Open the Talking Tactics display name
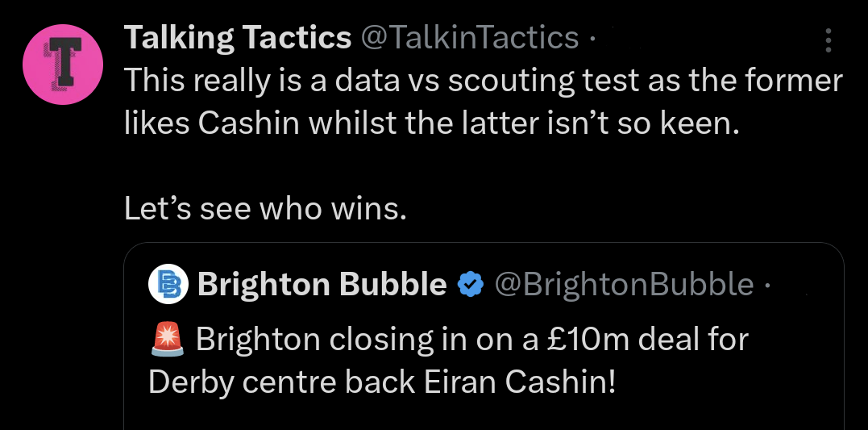Image resolution: width=868 pixels, height=430 pixels. click(238, 38)
